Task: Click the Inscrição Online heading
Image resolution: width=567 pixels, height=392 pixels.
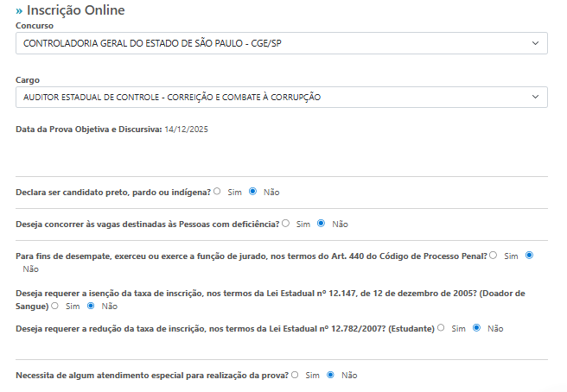Action: click(x=75, y=10)
